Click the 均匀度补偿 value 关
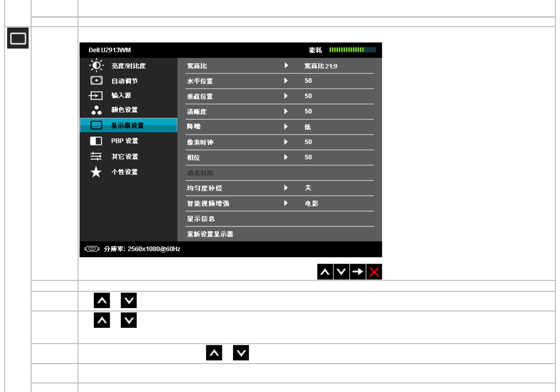560x392 pixels. coord(308,188)
